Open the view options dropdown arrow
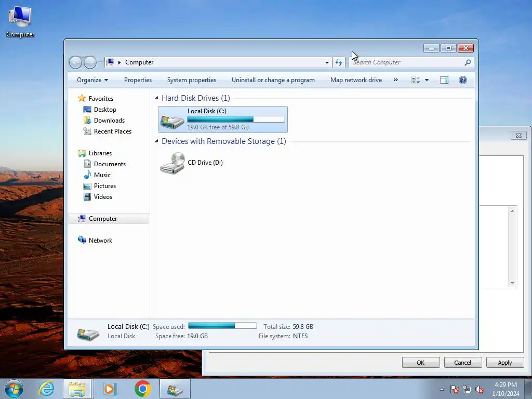Viewport: 532px width, 399px height. point(427,80)
